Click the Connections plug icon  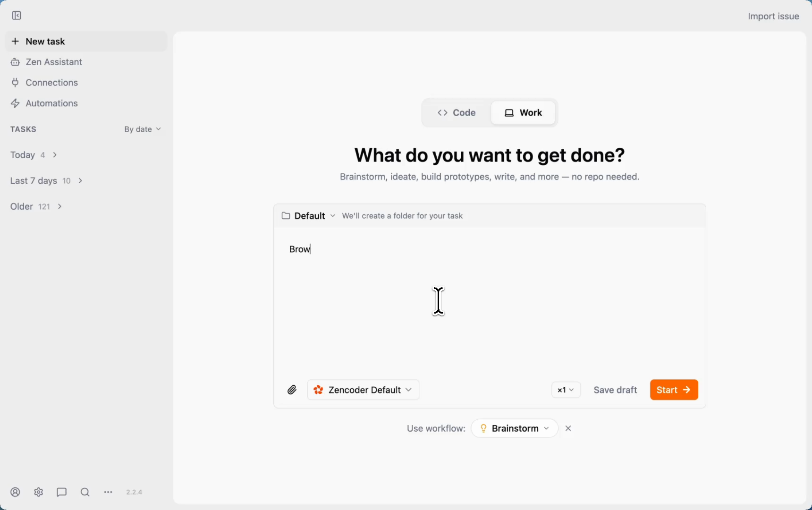coord(15,83)
